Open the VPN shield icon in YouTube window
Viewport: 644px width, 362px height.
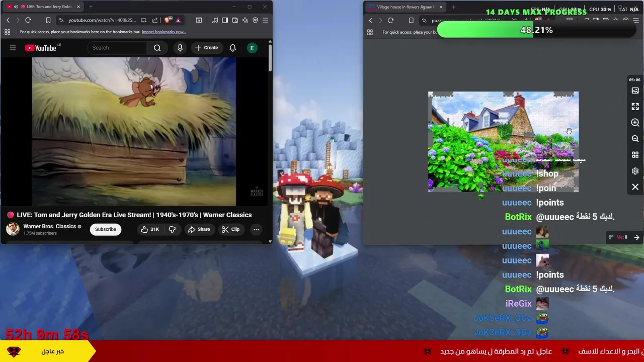[x=255, y=20]
